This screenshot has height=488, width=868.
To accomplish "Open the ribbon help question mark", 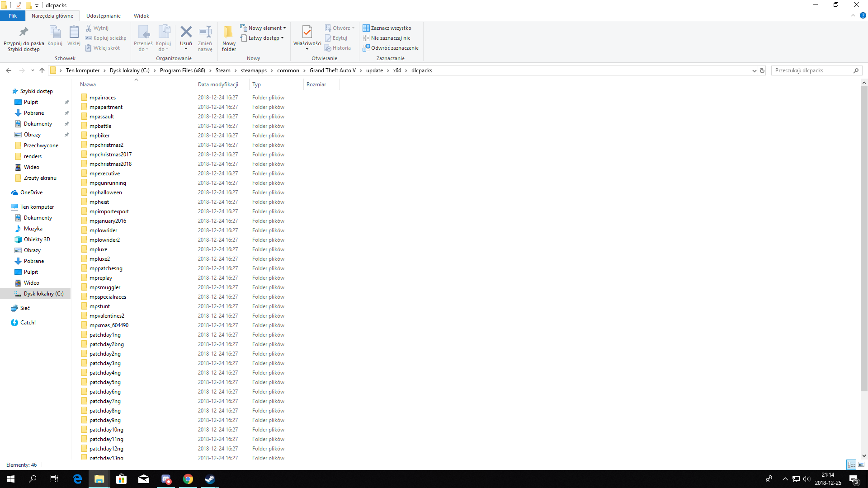I will click(x=863, y=15).
